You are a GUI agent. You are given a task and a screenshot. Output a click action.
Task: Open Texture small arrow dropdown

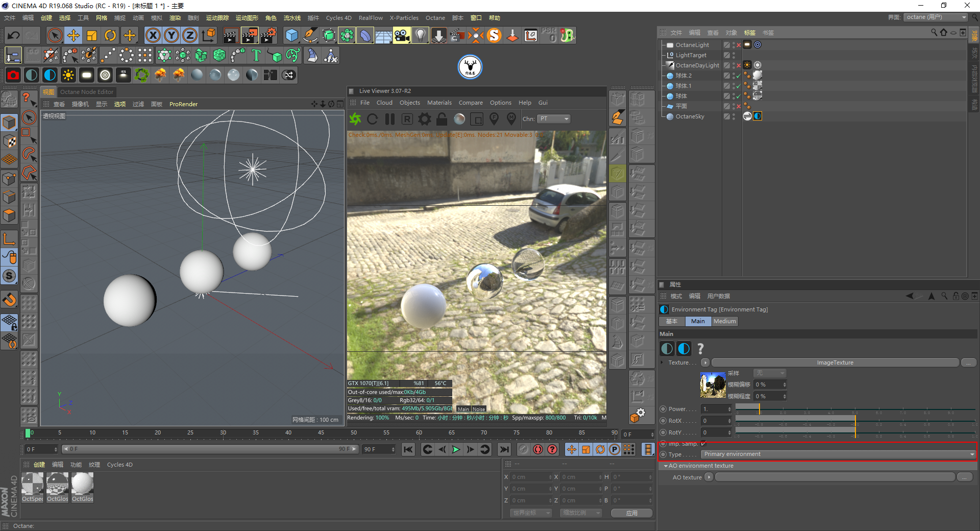click(x=705, y=363)
